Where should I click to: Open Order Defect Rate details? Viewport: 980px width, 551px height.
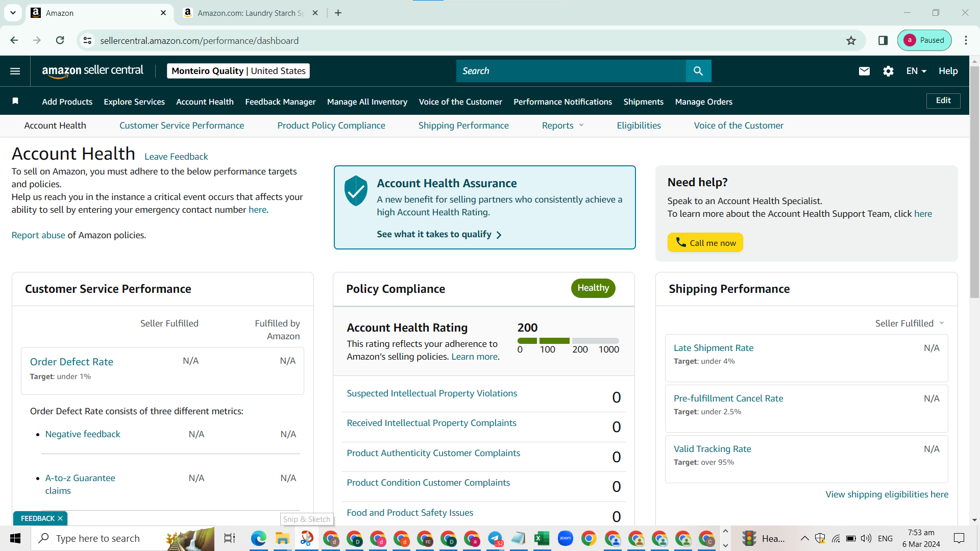pos(71,362)
